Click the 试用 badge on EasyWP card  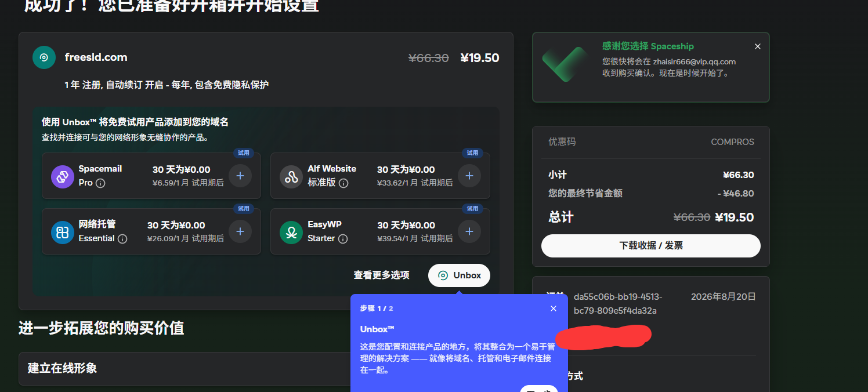[x=473, y=209]
